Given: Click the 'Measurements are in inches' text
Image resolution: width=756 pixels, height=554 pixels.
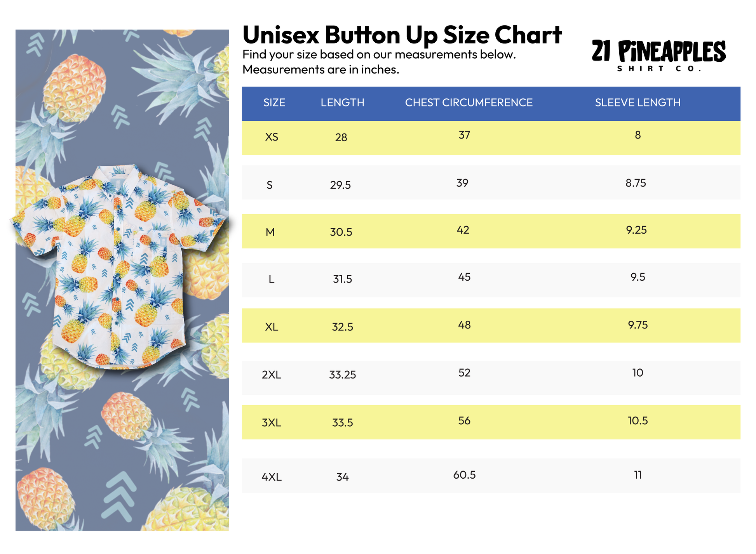Looking at the screenshot, I should pyautogui.click(x=321, y=69).
